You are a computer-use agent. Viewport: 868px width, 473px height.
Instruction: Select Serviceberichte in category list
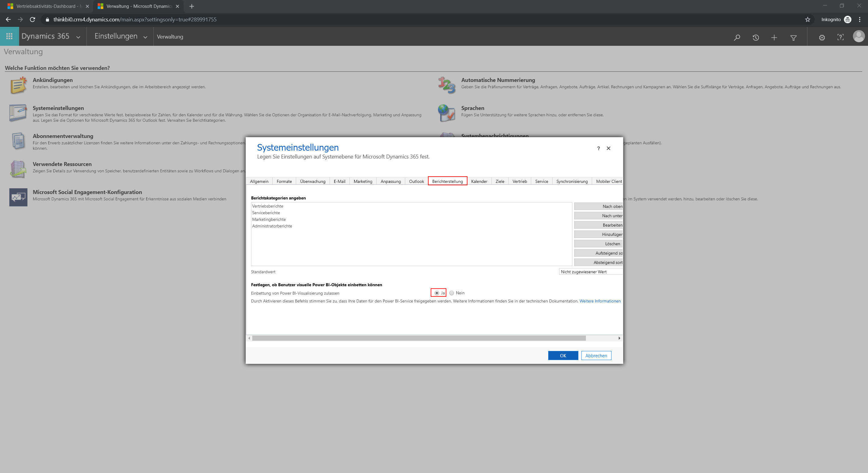point(266,213)
